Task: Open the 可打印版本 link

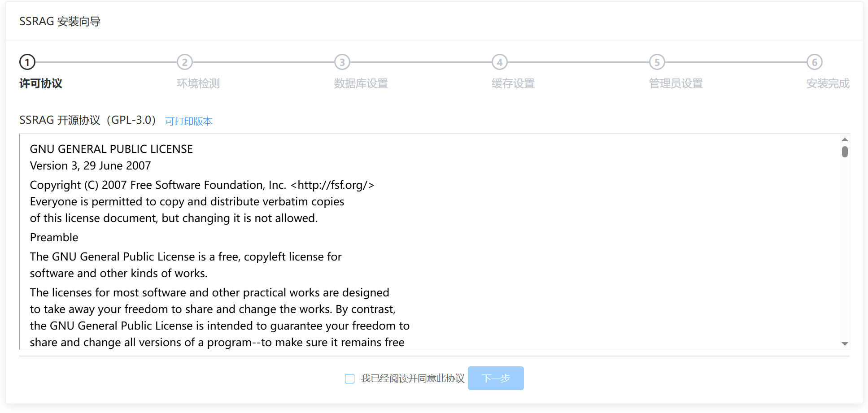Action: [189, 121]
